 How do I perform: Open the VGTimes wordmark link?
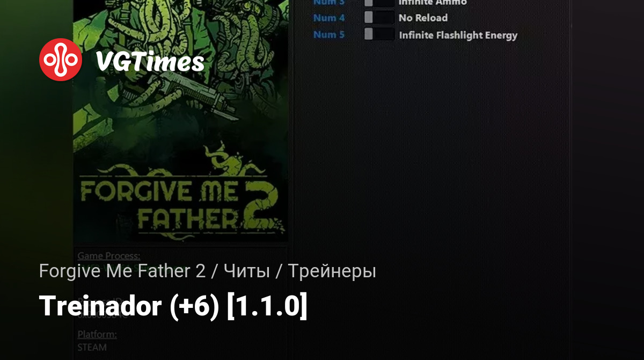[150, 61]
